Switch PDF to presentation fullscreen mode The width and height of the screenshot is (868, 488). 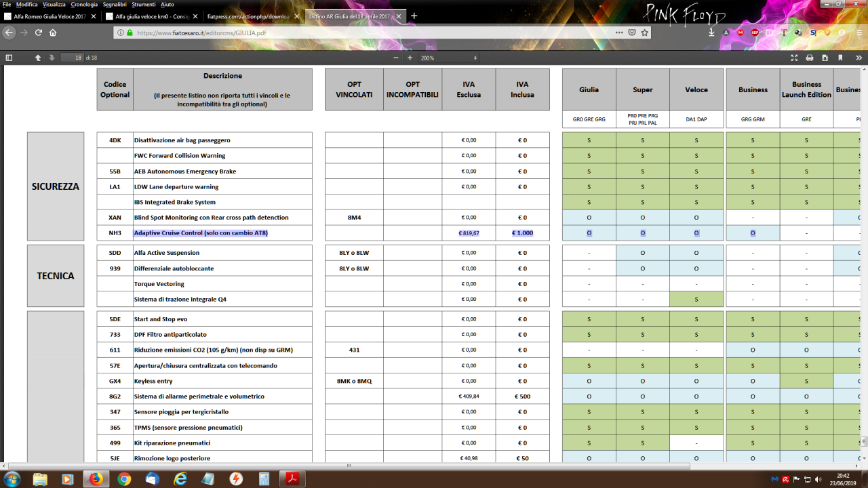tap(794, 58)
